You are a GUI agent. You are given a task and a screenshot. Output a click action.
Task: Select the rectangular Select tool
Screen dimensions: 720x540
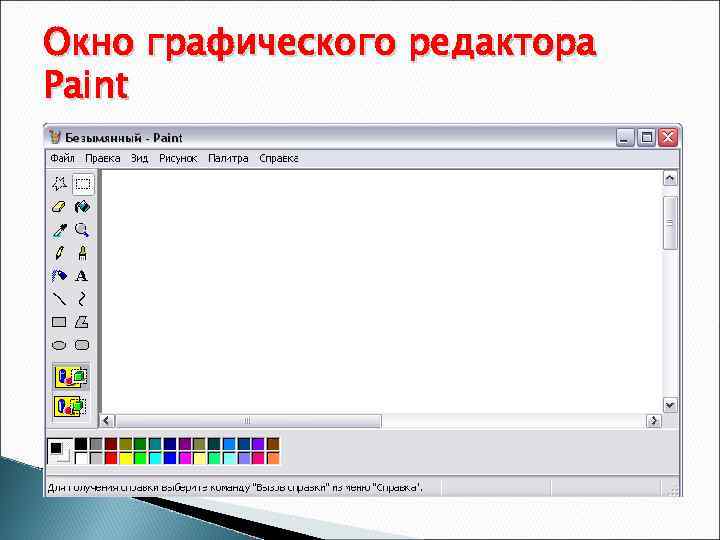click(x=83, y=184)
